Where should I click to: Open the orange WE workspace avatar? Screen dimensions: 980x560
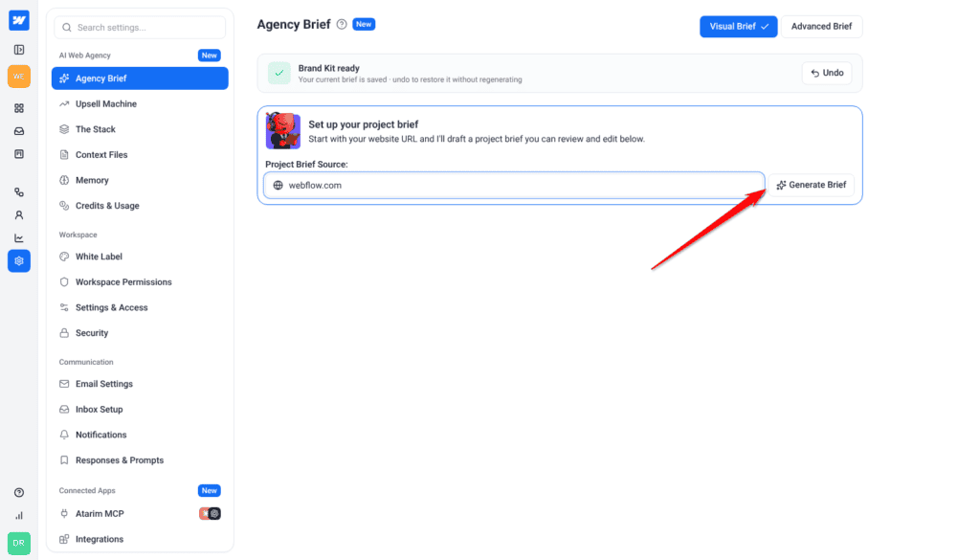tap(19, 77)
